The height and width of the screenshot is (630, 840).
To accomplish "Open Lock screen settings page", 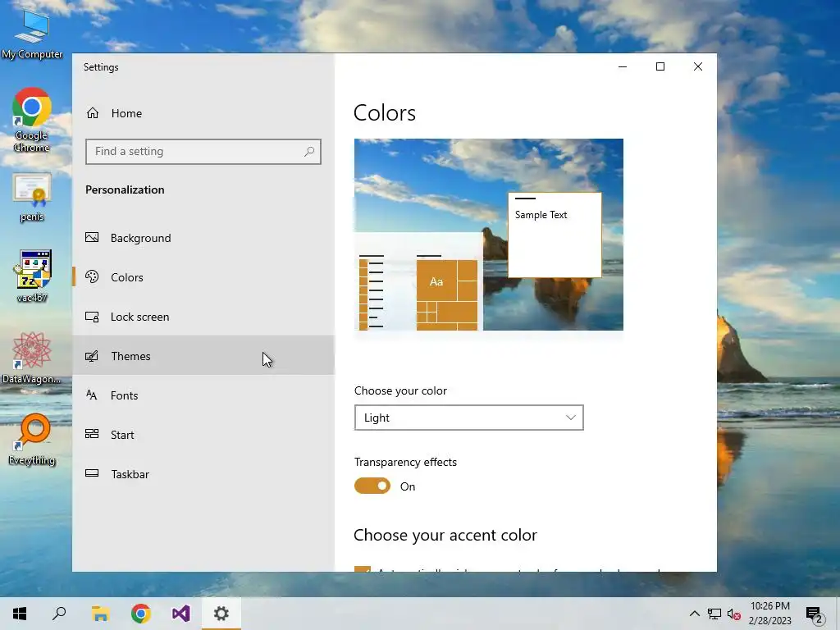I will (x=203, y=317).
